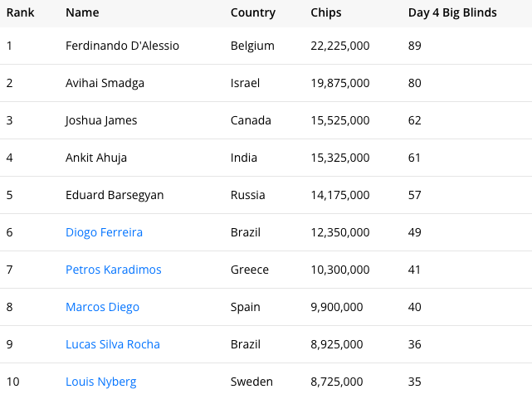Image resolution: width=532 pixels, height=399 pixels.
Task: Select Day 4 Big Blinds header
Action: click(x=452, y=12)
